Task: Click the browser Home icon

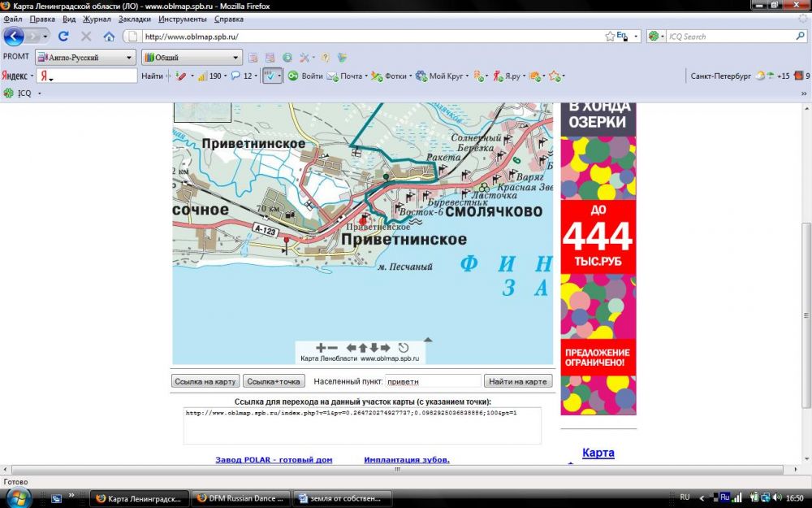Action: click(x=109, y=37)
